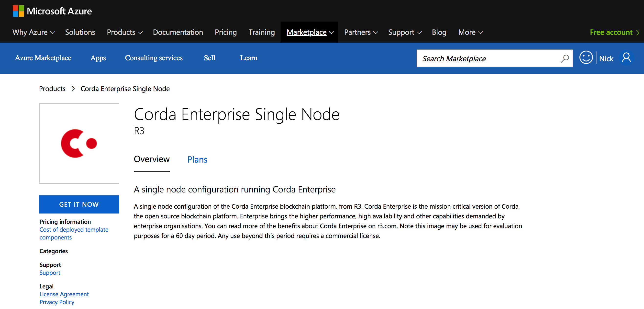Select the Overview tab
Viewport: 644px width, 309px height.
point(152,159)
